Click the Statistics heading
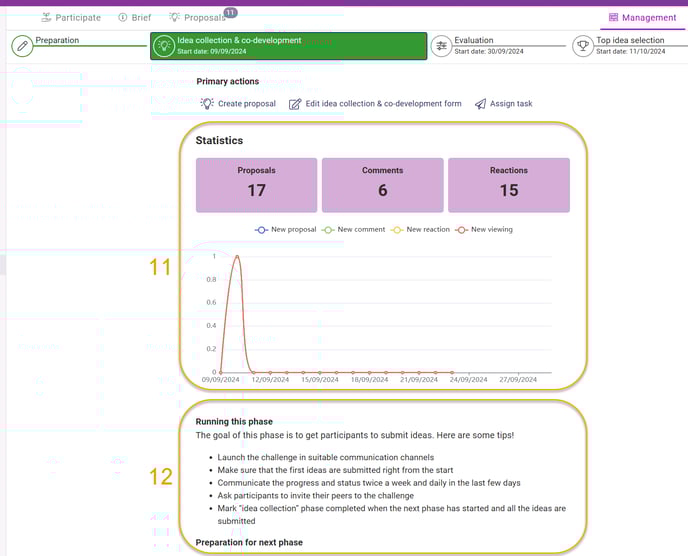Viewport: 688px width, 556px height. point(219,140)
